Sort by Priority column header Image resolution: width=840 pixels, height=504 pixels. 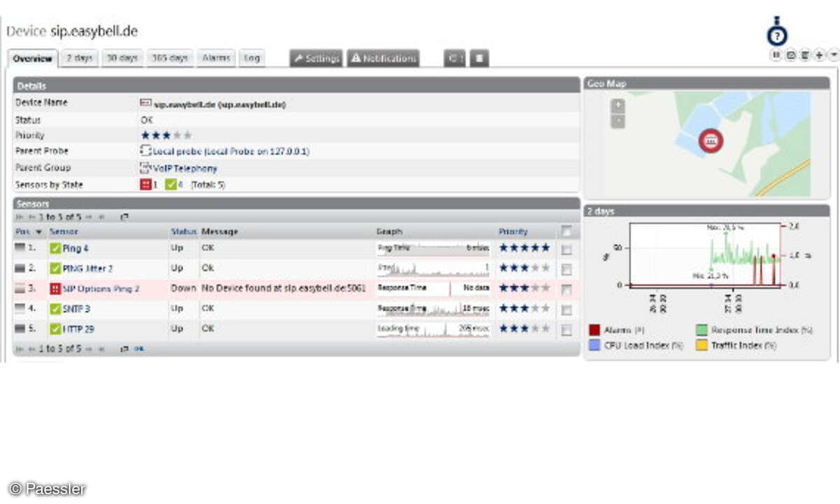[513, 232]
